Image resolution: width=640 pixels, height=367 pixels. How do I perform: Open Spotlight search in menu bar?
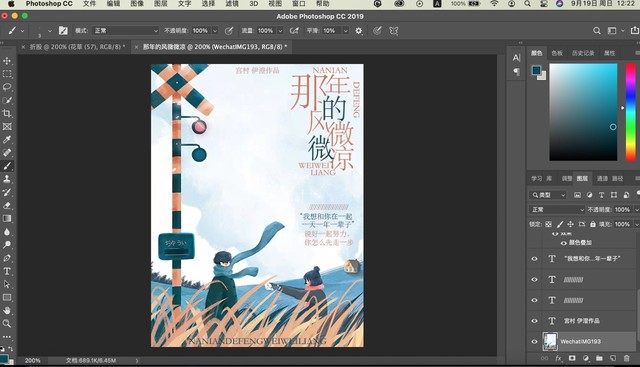[x=528, y=4]
